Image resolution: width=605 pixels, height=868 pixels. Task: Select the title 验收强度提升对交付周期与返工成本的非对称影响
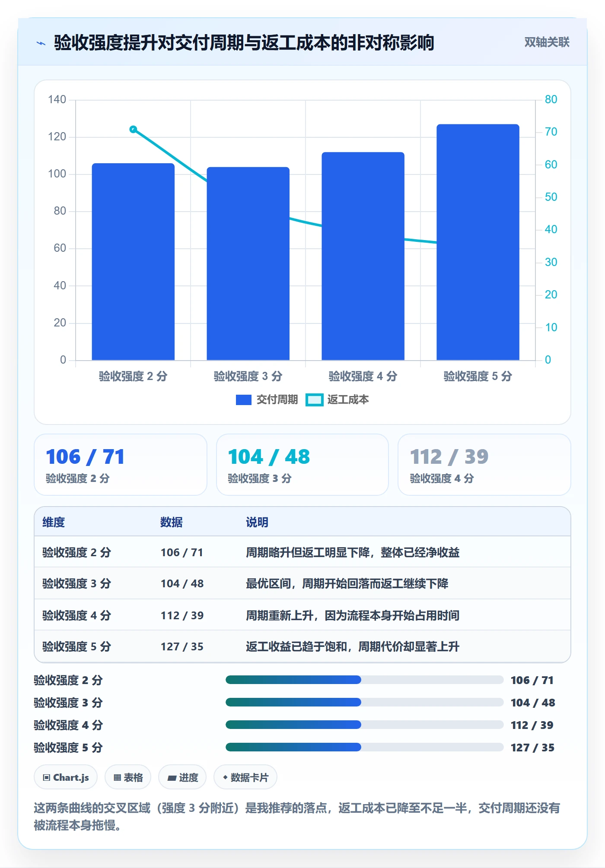(244, 43)
